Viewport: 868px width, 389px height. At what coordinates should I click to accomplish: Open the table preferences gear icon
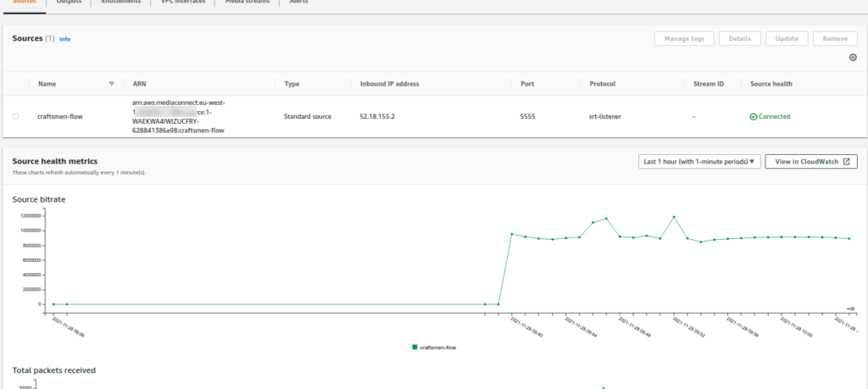853,58
